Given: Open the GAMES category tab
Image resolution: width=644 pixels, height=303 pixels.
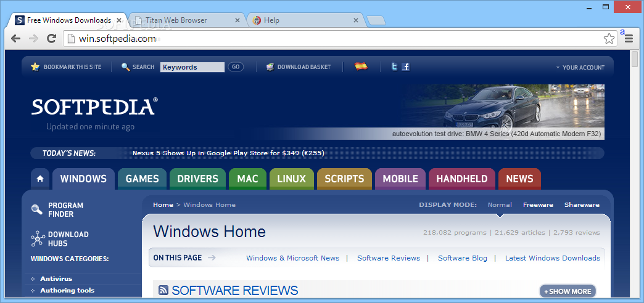Looking at the screenshot, I should 142,179.
